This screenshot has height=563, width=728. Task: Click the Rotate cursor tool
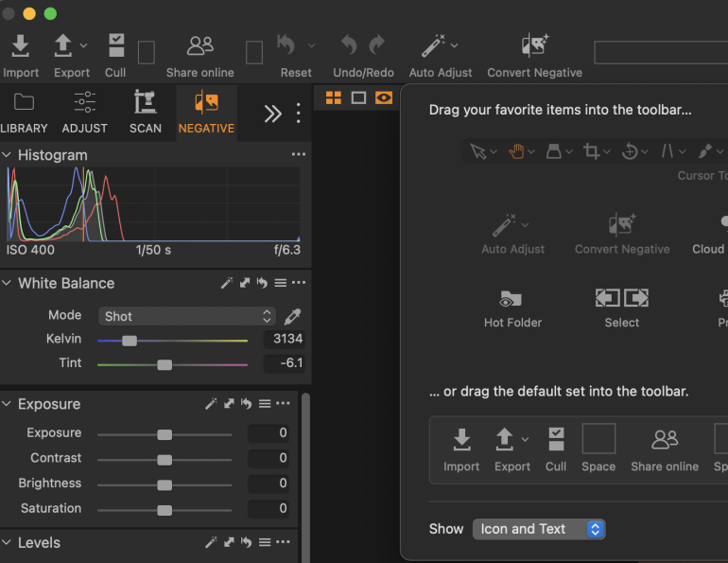(630, 151)
